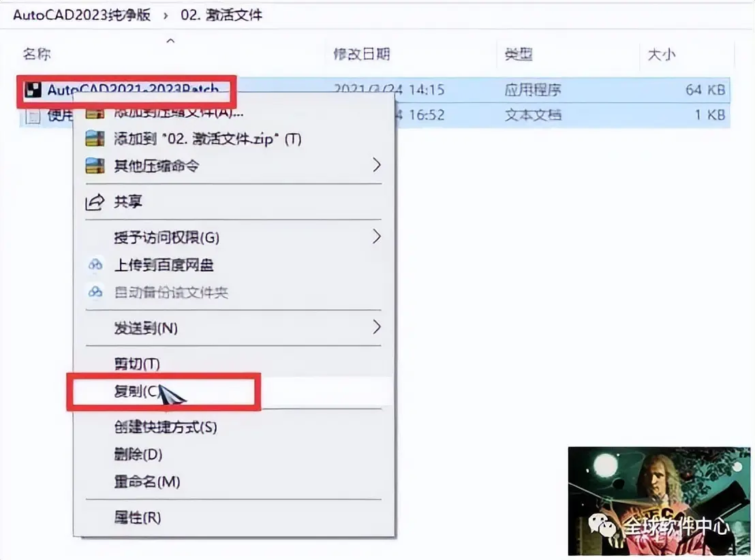
Task: Click the 16:52 modified time cell
Action: point(427,115)
